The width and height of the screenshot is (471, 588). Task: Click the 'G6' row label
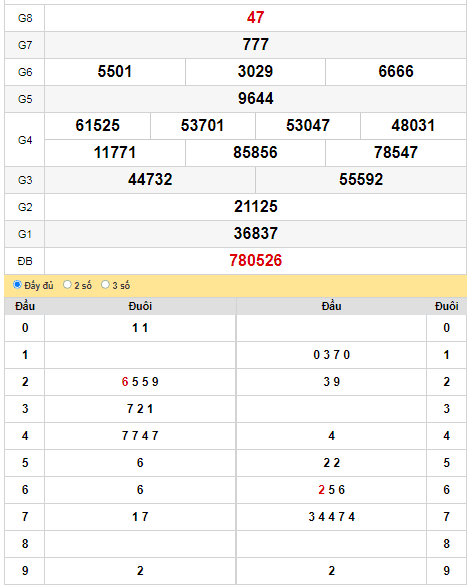[25, 72]
